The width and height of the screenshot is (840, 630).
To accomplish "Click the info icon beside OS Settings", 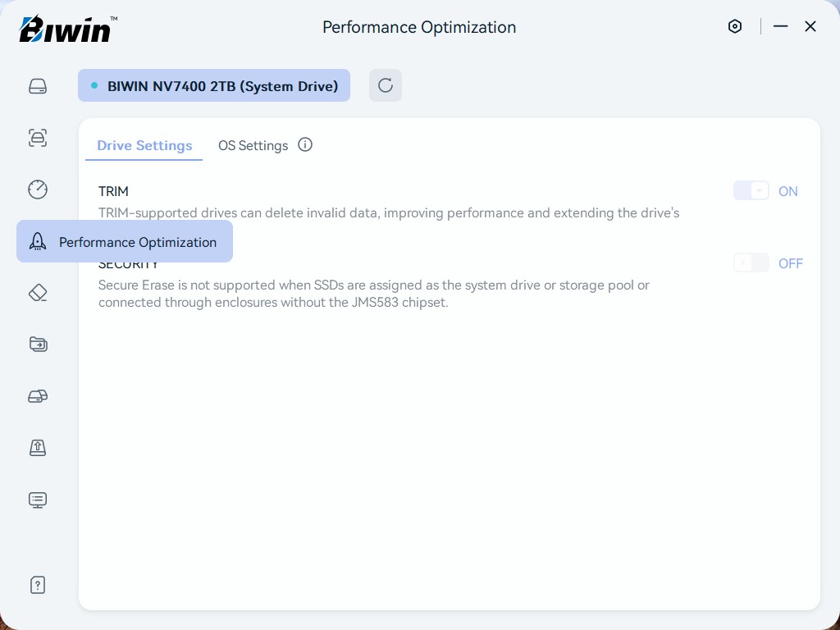I will click(x=305, y=145).
